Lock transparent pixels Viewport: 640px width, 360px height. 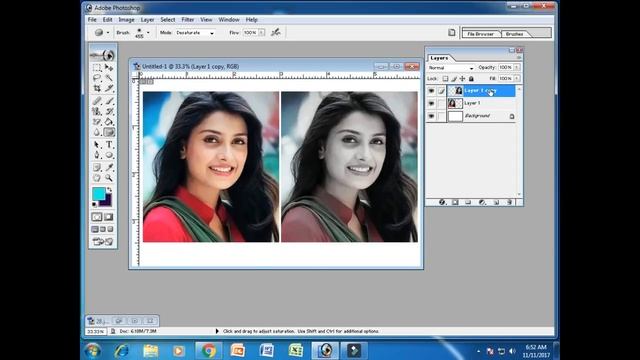click(445, 78)
